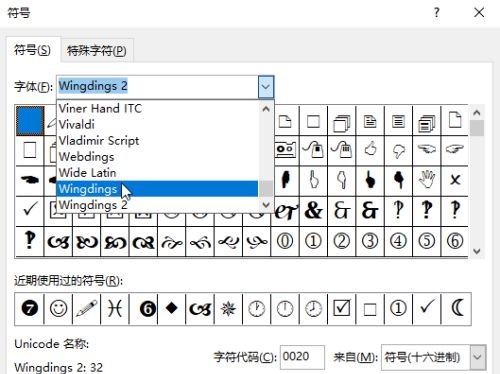Pick recent black diamond symbol
The height and width of the screenshot is (374, 500).
(x=172, y=308)
